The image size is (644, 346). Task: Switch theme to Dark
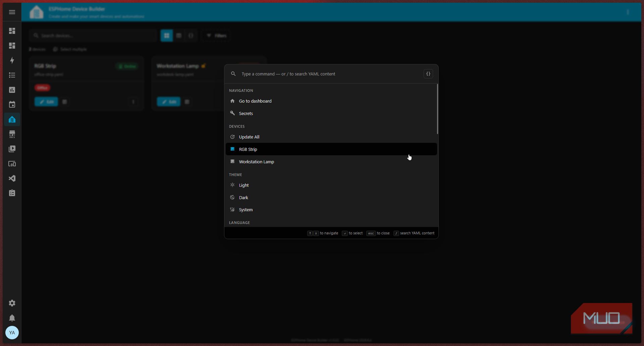pos(331,197)
